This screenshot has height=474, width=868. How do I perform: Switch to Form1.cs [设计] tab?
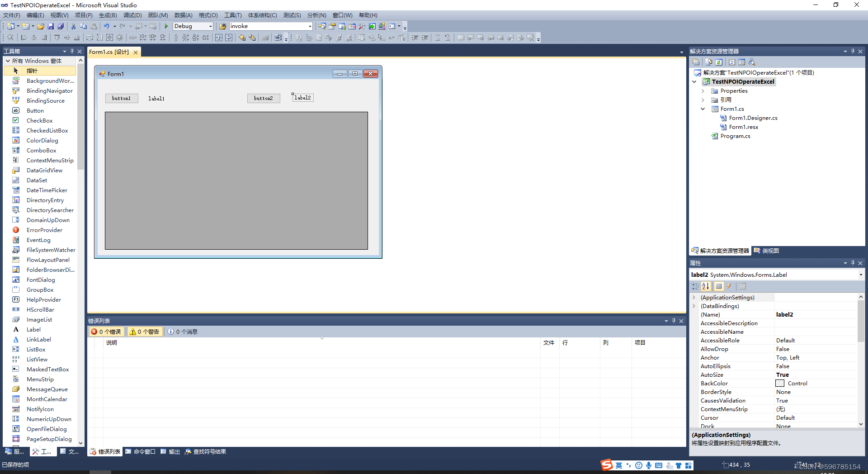point(109,52)
